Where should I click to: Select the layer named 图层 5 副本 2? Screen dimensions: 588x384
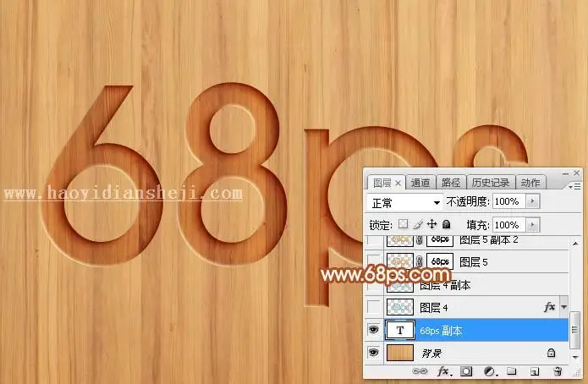tap(489, 240)
